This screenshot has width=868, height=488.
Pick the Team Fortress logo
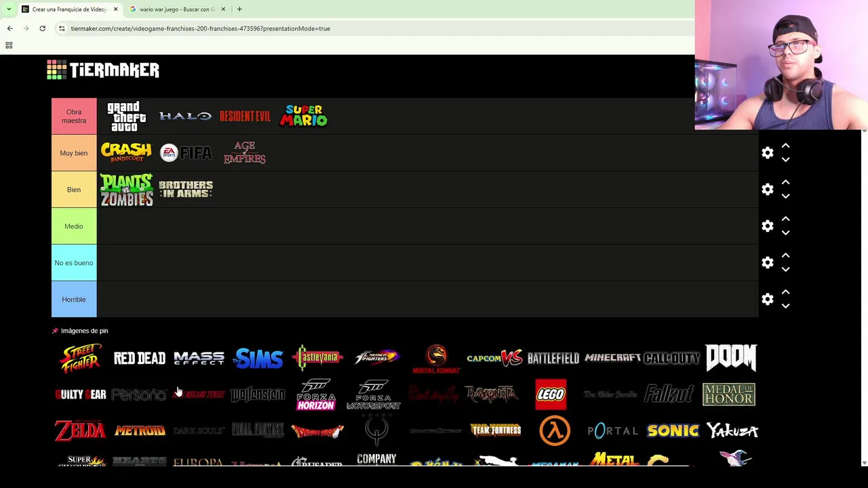pos(496,430)
